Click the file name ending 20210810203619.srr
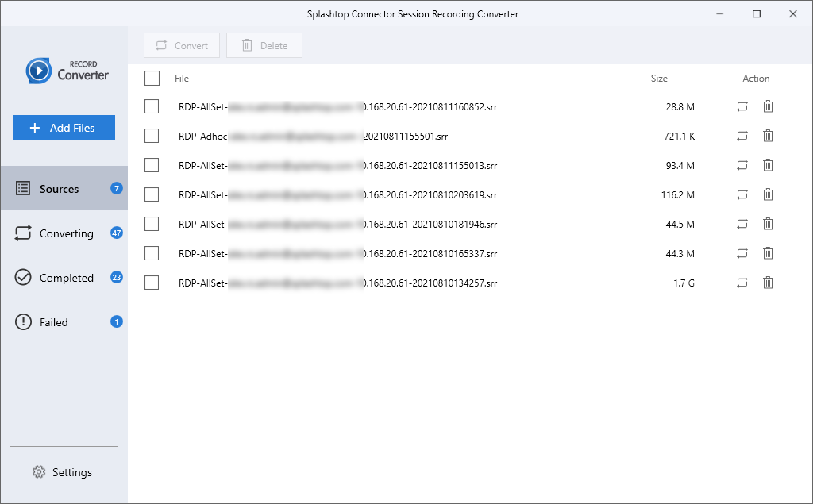Viewport: 813px width, 504px height. [x=337, y=195]
